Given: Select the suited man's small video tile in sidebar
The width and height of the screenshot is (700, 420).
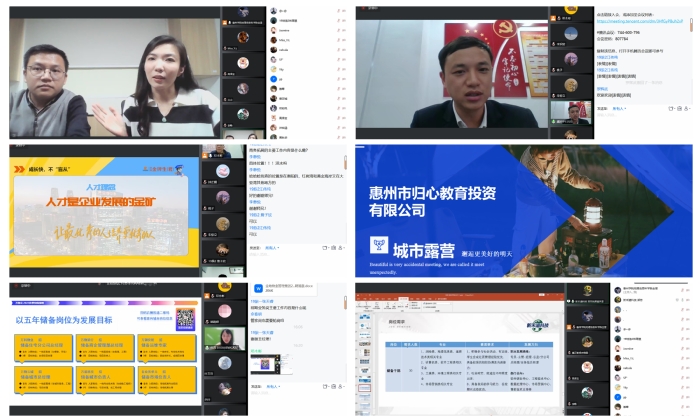Looking at the screenshot, I should point(574,111).
